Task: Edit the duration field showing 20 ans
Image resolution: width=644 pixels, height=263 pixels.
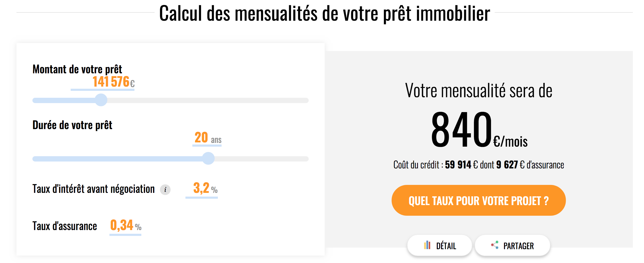Action: coord(207,138)
